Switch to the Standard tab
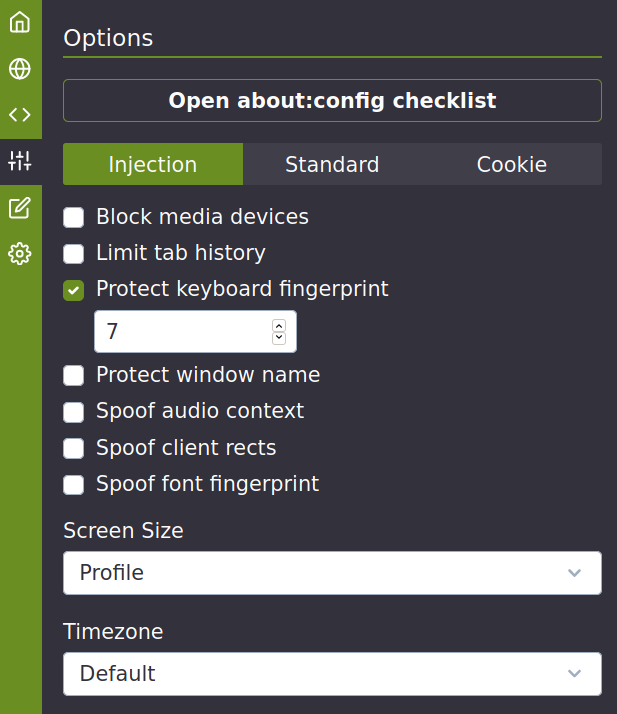This screenshot has height=714, width=617. tap(332, 165)
